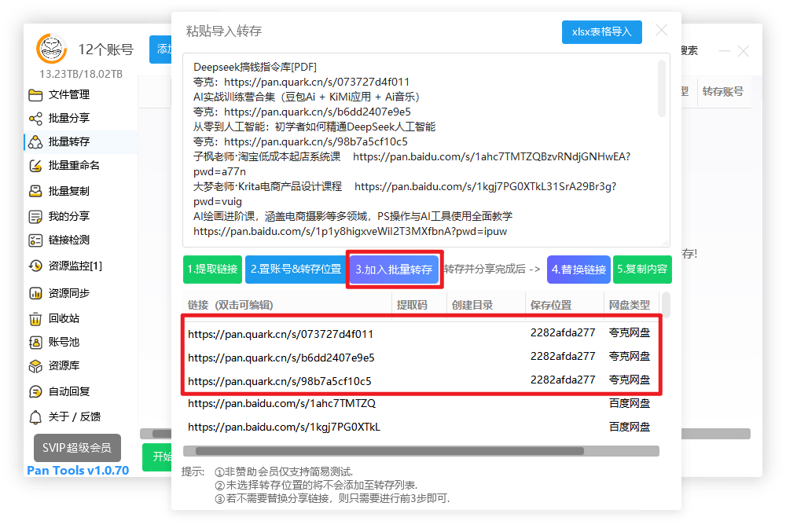Click 5.复制内容 button

(642, 270)
